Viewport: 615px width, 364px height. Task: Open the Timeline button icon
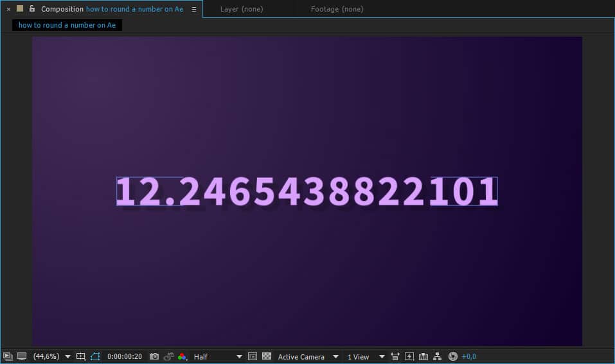[x=423, y=356]
